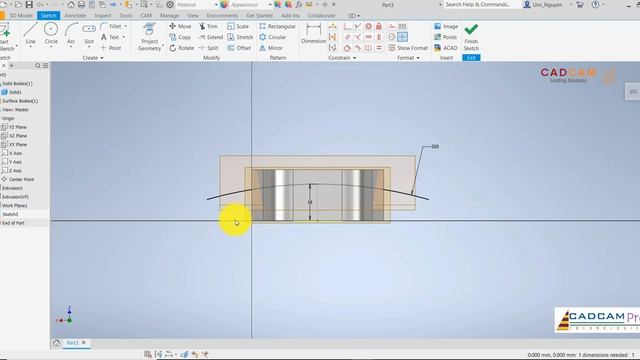Toggle Show Format option
Image resolution: width=640 pixels, height=360 pixels.
[x=408, y=48]
